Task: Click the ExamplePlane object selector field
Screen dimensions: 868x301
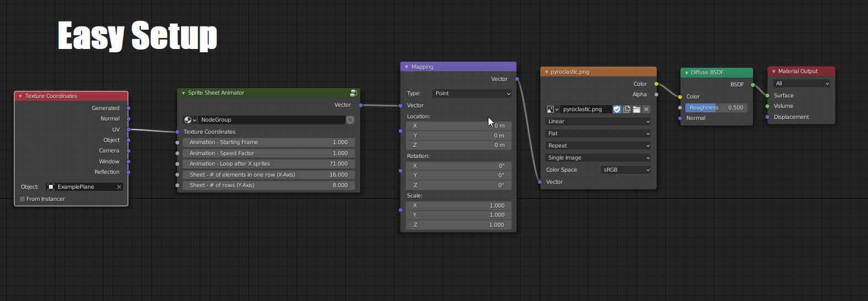Action: (x=85, y=187)
